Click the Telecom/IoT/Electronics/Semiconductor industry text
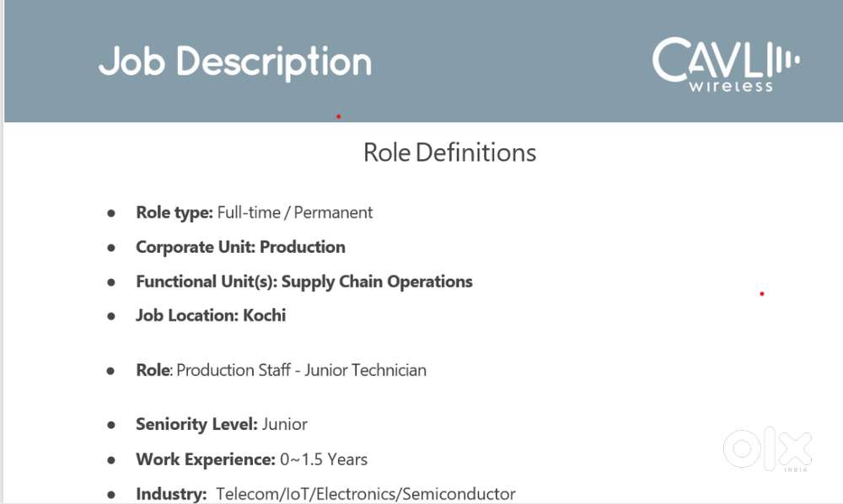The height and width of the screenshot is (504, 843). (366, 494)
